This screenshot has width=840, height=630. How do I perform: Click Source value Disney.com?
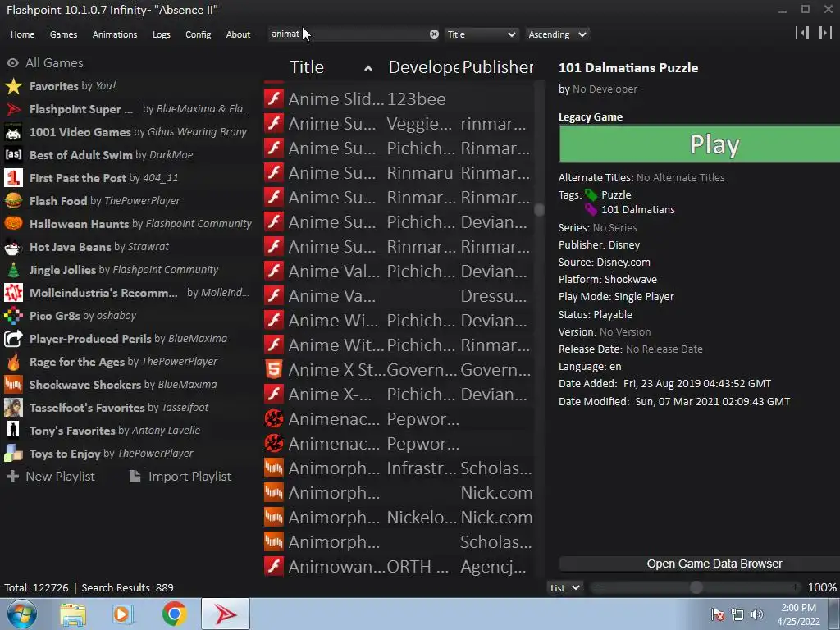[623, 262]
